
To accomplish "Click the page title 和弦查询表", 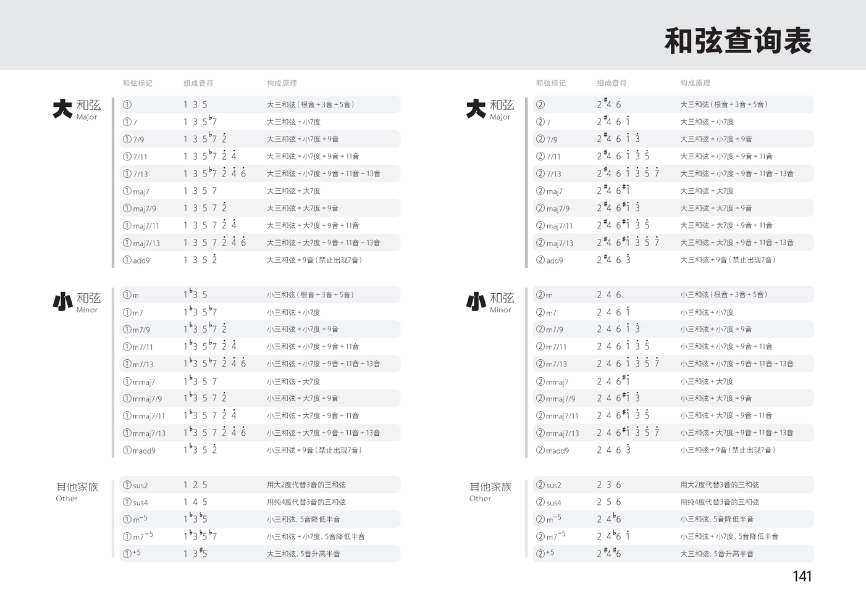I will (738, 41).
